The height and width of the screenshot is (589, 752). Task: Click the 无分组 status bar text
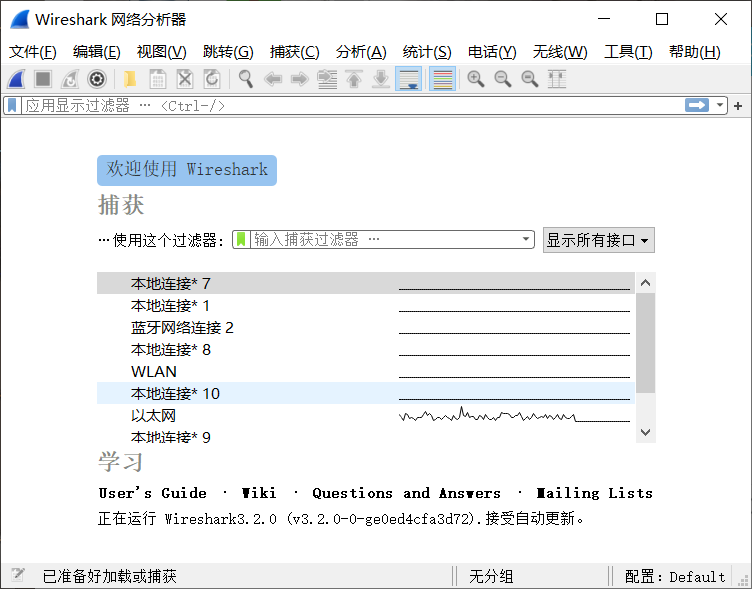click(x=491, y=576)
